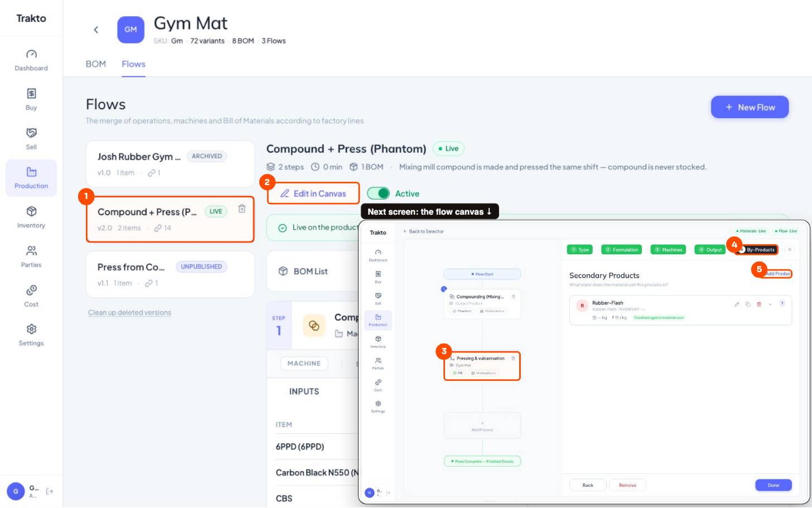Open the user avatar G at bottom left

point(16,491)
